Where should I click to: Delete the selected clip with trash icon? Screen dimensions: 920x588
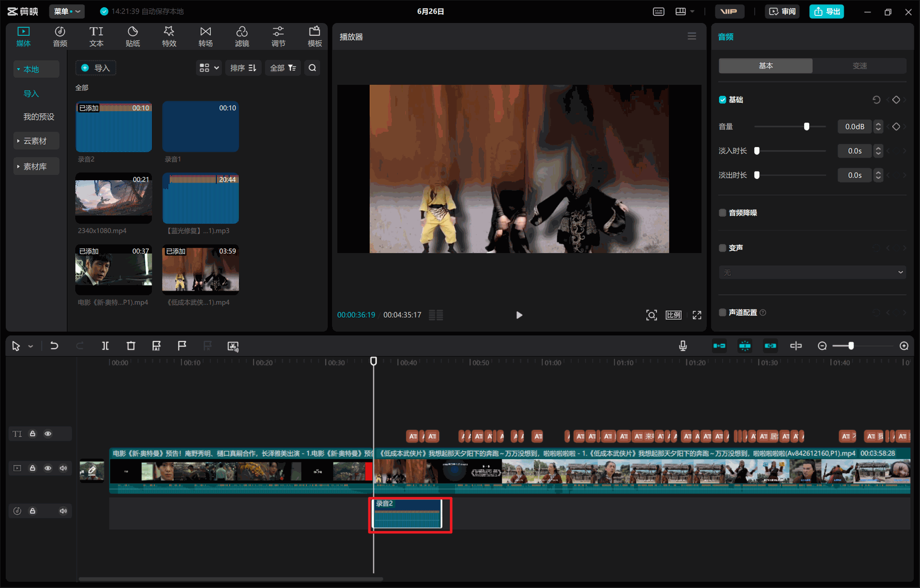coord(131,346)
